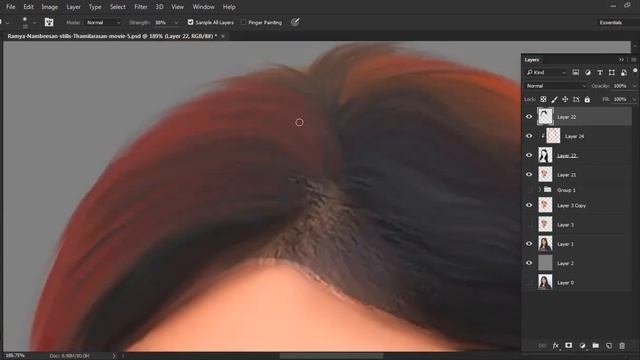Show Layer 0 visibility box
This screenshot has height=360, width=640.
click(529, 282)
